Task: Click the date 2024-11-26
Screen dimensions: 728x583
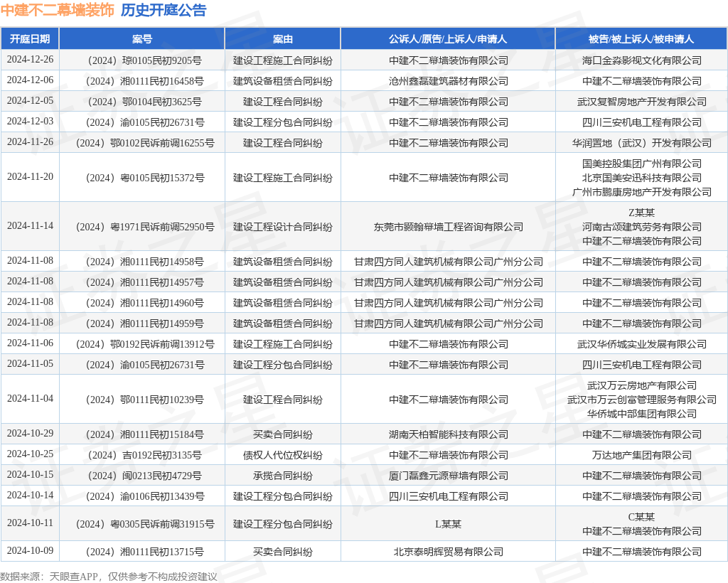Action: tap(30, 141)
